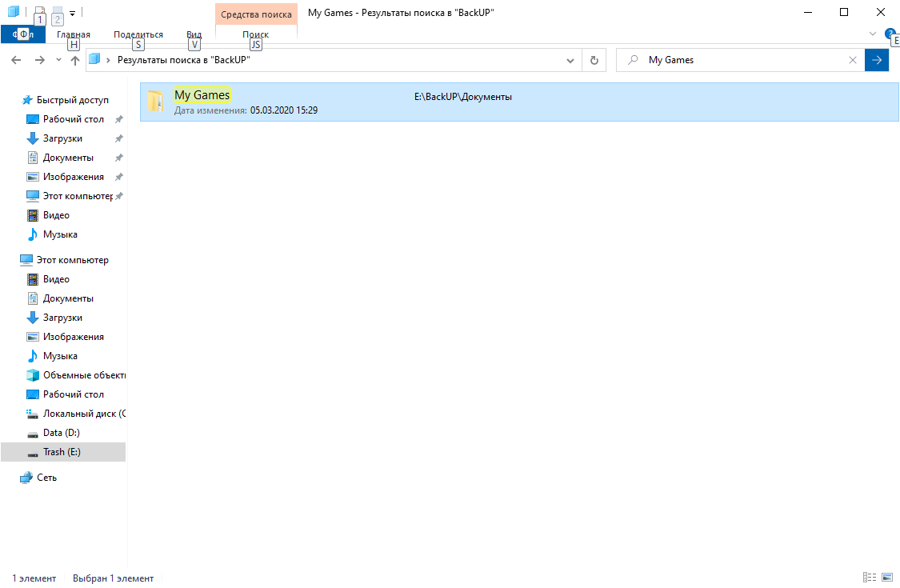
Task: Open the Data (D:) drive
Action: pyautogui.click(x=62, y=432)
